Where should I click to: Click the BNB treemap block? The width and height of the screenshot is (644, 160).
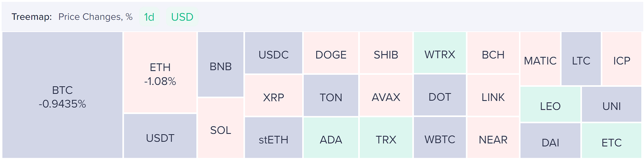coord(221,64)
